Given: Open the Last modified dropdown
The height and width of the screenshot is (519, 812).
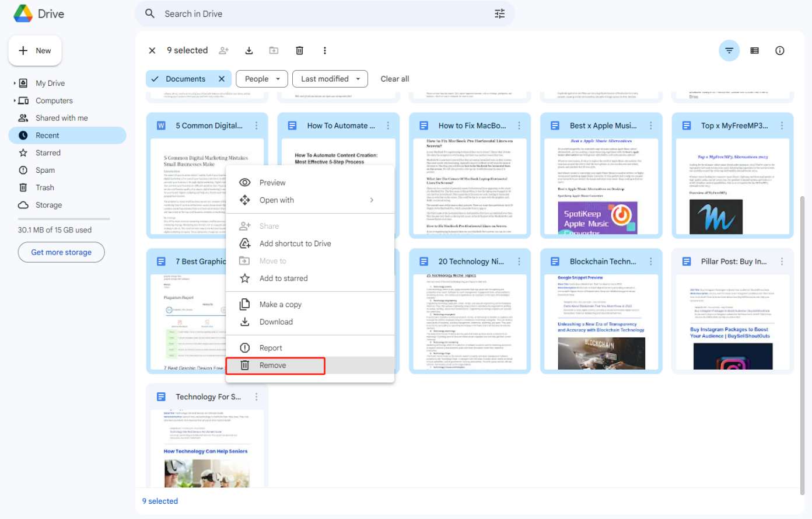Looking at the screenshot, I should pos(330,79).
